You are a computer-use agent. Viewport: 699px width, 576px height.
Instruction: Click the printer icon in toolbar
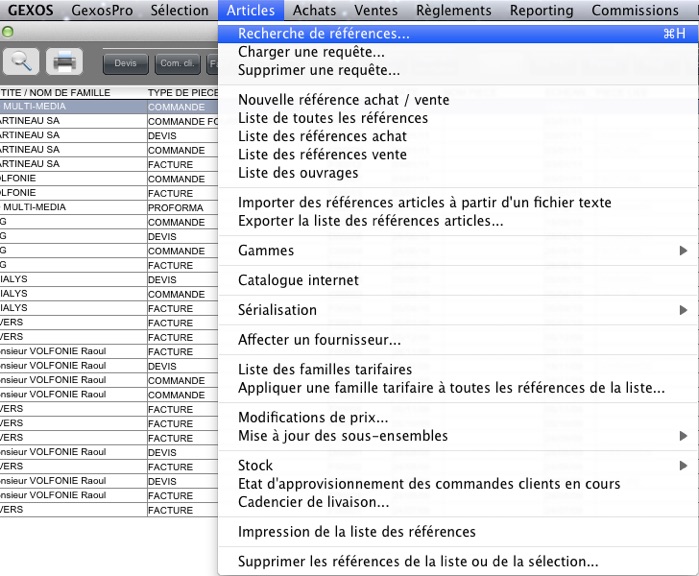[x=65, y=62]
